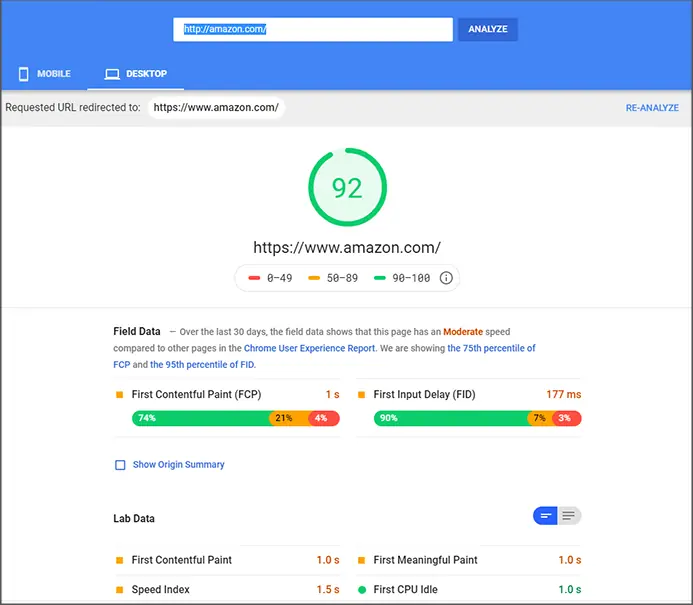
Task: Select the DESKTOP tab
Action: [x=136, y=74]
